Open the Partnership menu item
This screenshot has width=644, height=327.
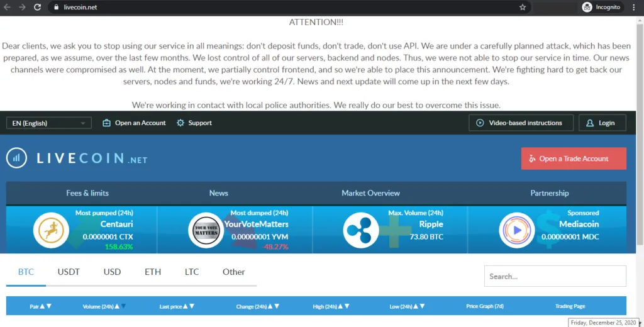tap(550, 193)
